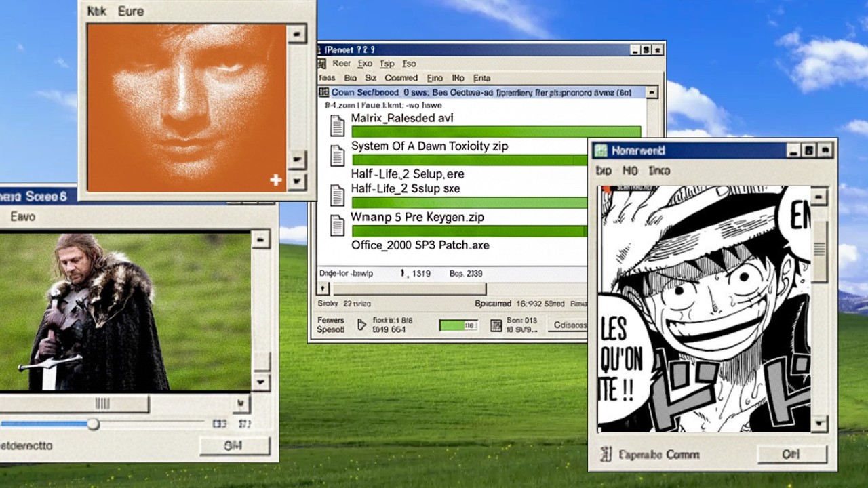This screenshot has width=868, height=488.
Task: Click the manga viewer's scroll-up button
Action: click(x=819, y=197)
